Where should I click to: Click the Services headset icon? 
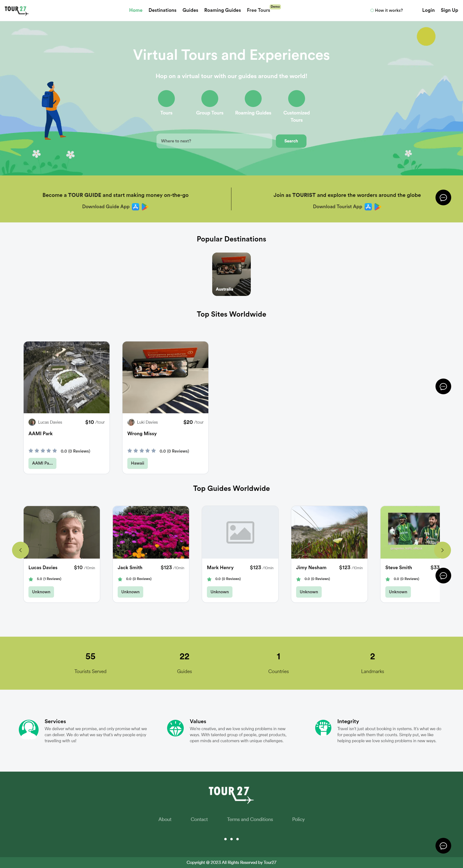coord(29,729)
